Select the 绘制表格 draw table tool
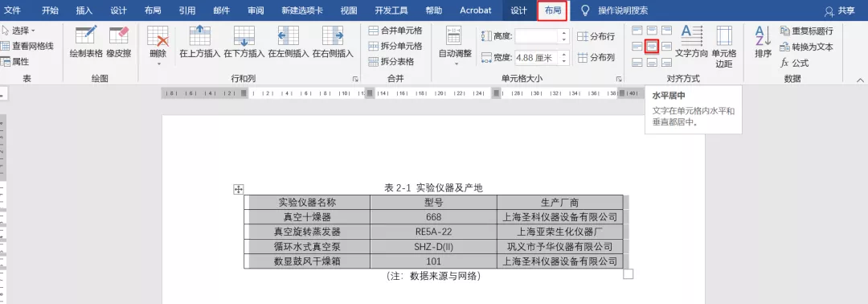The height and width of the screenshot is (304, 868). point(86,42)
